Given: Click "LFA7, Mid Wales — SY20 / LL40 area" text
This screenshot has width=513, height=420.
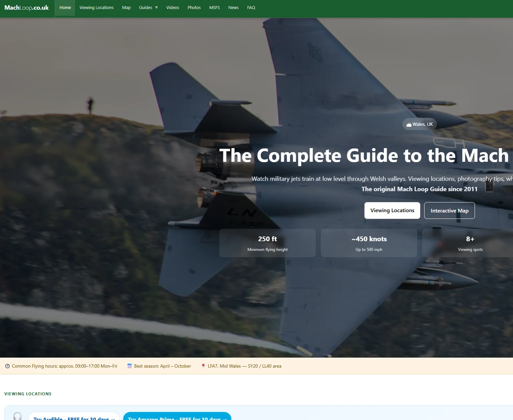Looking at the screenshot, I should (245, 366).
